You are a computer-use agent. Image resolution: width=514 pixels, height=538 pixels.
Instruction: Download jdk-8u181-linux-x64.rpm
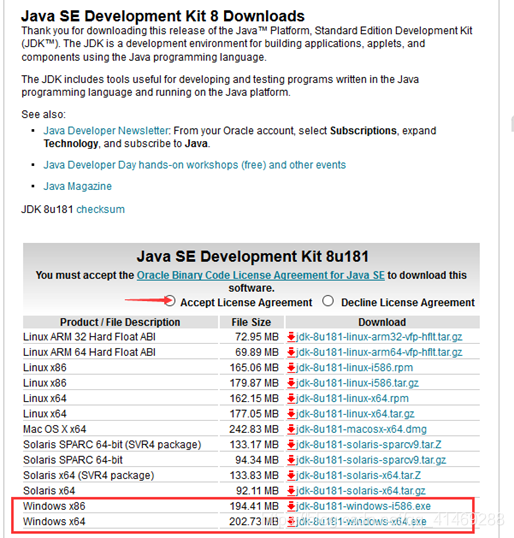352,399
